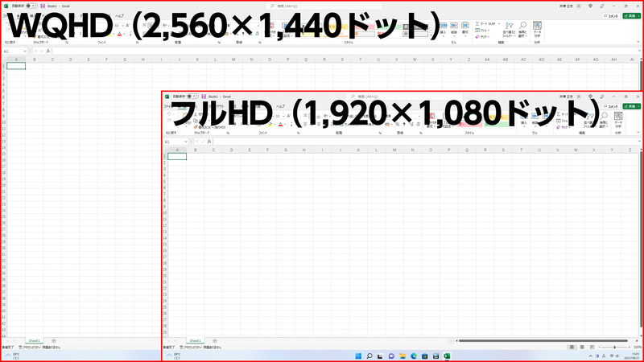The width and height of the screenshot is (644, 362).
Task: Click Save icon in Full HD window title bar
Action: click(204, 97)
